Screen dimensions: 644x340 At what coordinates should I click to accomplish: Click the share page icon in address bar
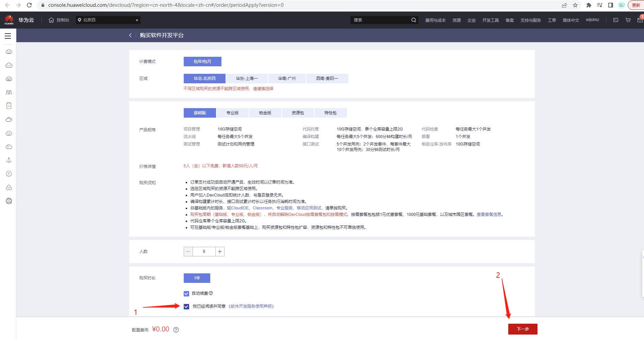pos(564,5)
